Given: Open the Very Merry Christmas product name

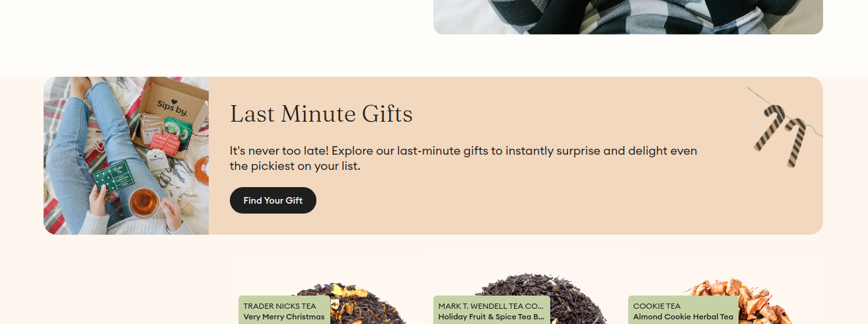Looking at the screenshot, I should click(284, 317).
